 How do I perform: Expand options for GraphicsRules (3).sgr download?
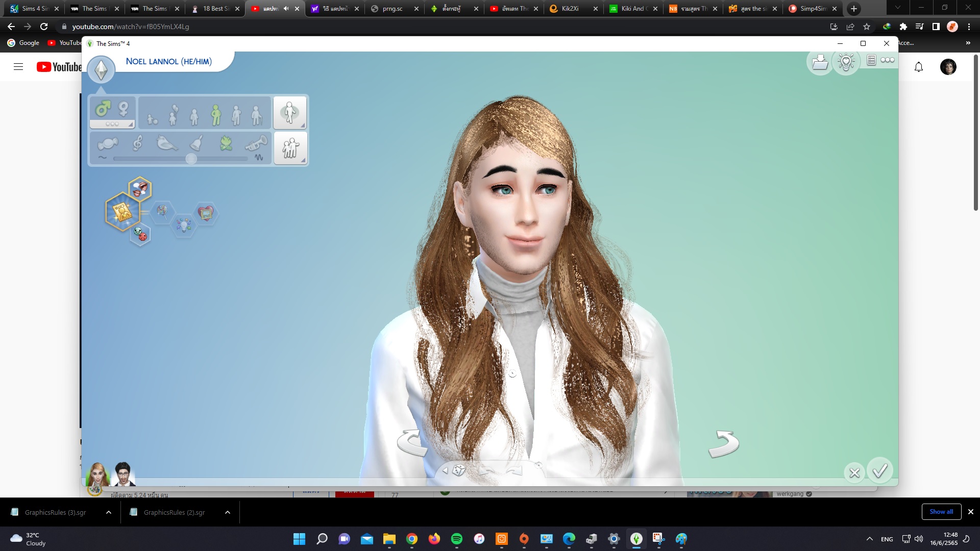pos(109,512)
